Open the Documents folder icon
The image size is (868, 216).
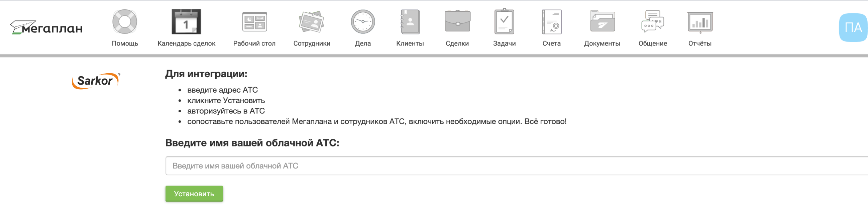(x=602, y=22)
